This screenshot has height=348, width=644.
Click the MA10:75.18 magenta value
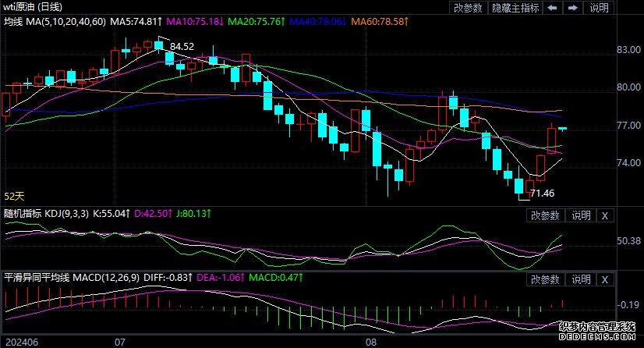195,22
